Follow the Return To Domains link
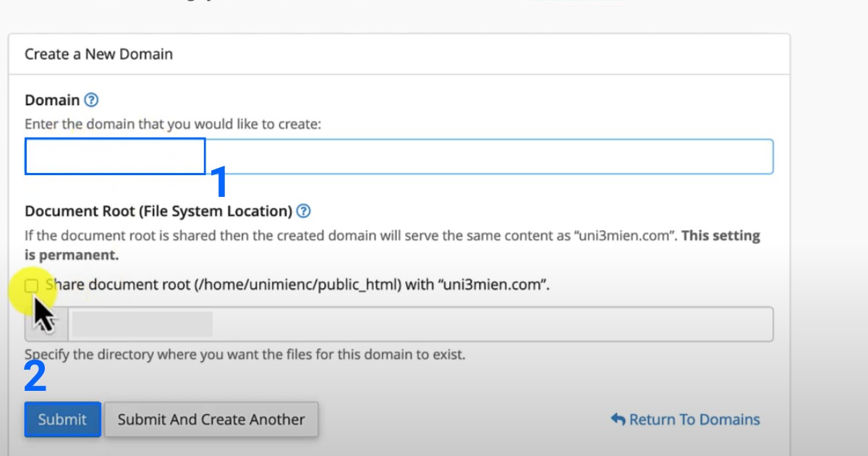Image resolution: width=868 pixels, height=456 pixels. (694, 419)
